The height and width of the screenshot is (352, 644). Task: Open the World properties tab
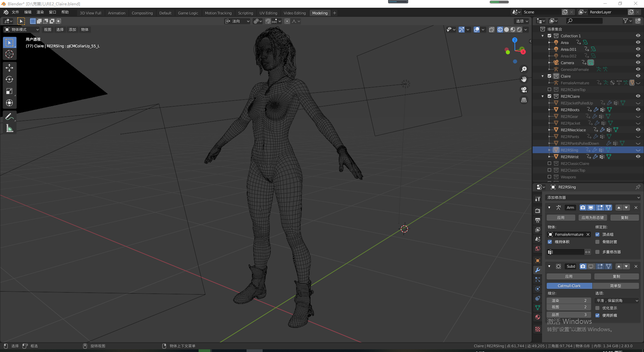pos(538,249)
